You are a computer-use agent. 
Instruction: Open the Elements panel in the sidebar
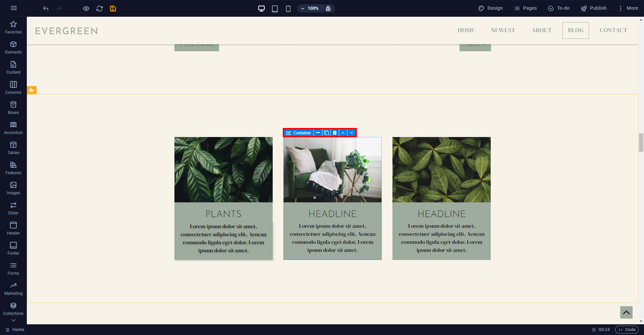pos(13,47)
